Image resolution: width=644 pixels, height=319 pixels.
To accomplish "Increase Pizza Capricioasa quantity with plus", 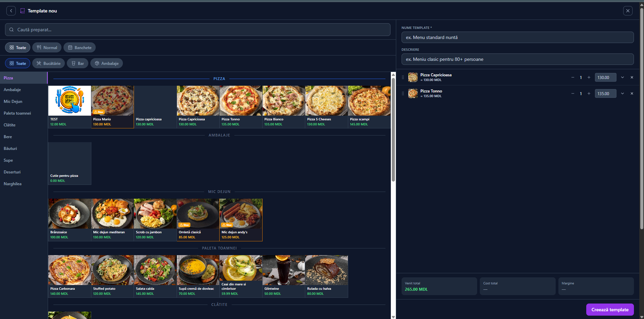I will pos(589,77).
